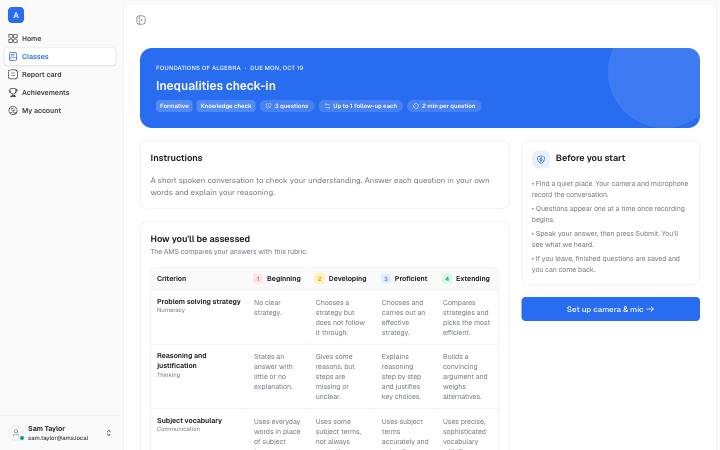Go to Report card
The width and height of the screenshot is (720, 450).
(x=60, y=74)
